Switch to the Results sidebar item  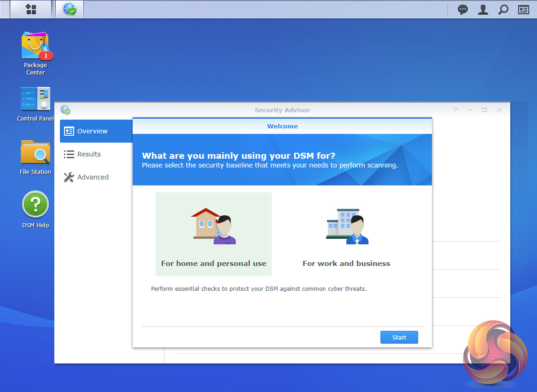[x=96, y=154]
